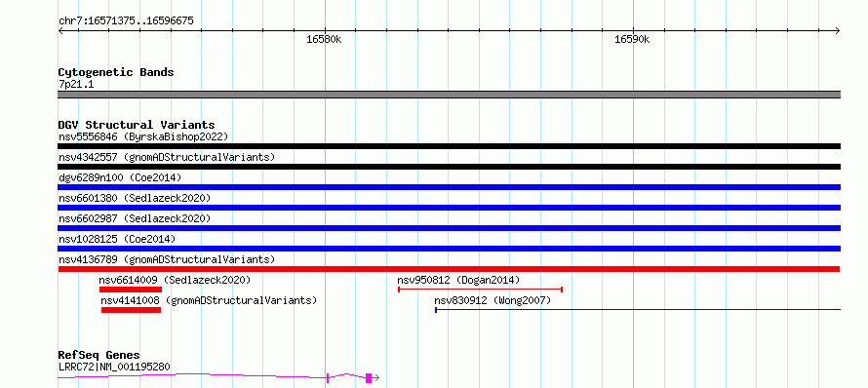Click the magenta LRRC72 exon block

[x=369, y=378]
